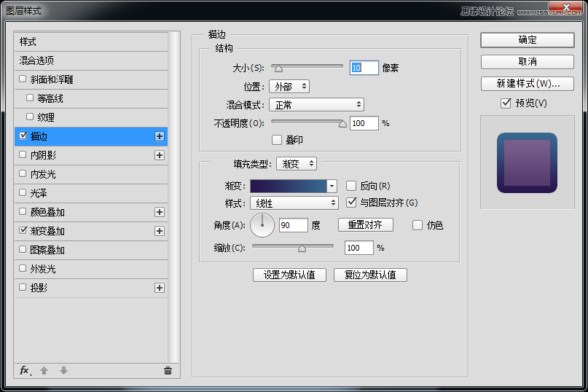Click the 缩放 percentage input field
Image resolution: width=588 pixels, height=392 pixels.
[x=359, y=248]
